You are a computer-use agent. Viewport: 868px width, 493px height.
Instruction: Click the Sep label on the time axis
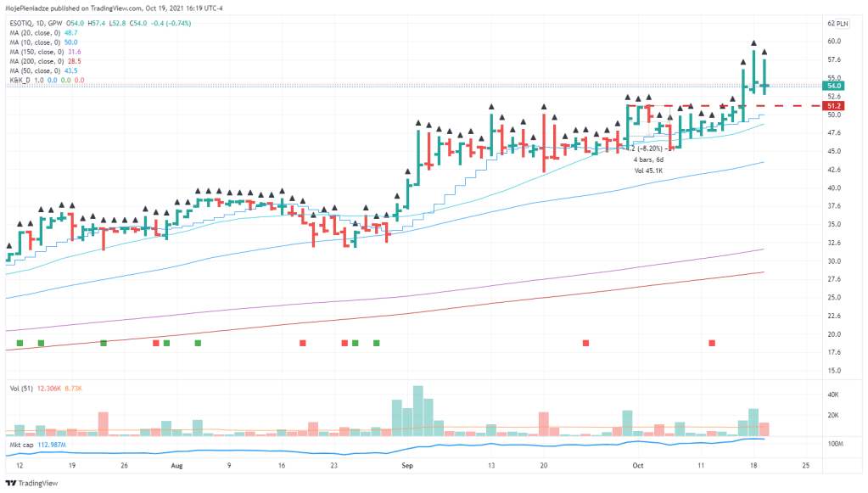click(x=407, y=466)
